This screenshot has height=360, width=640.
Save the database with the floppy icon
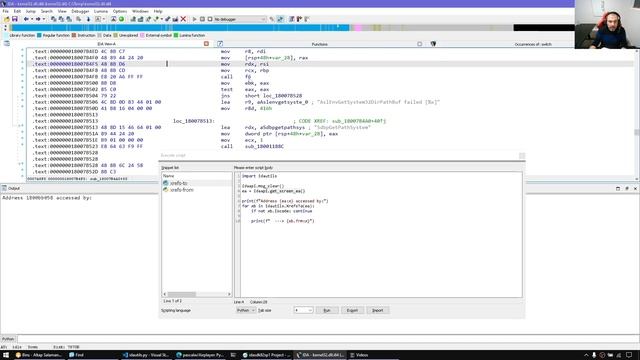coord(15,19)
